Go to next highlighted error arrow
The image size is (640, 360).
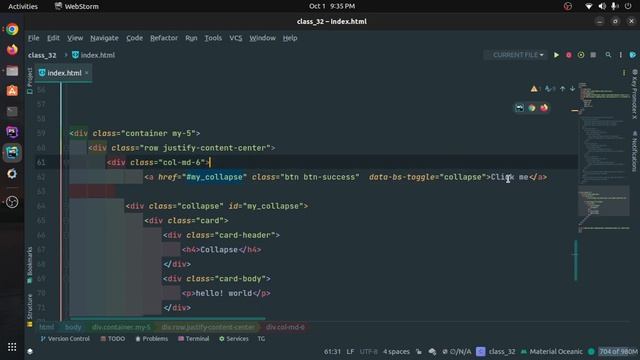tap(572, 89)
